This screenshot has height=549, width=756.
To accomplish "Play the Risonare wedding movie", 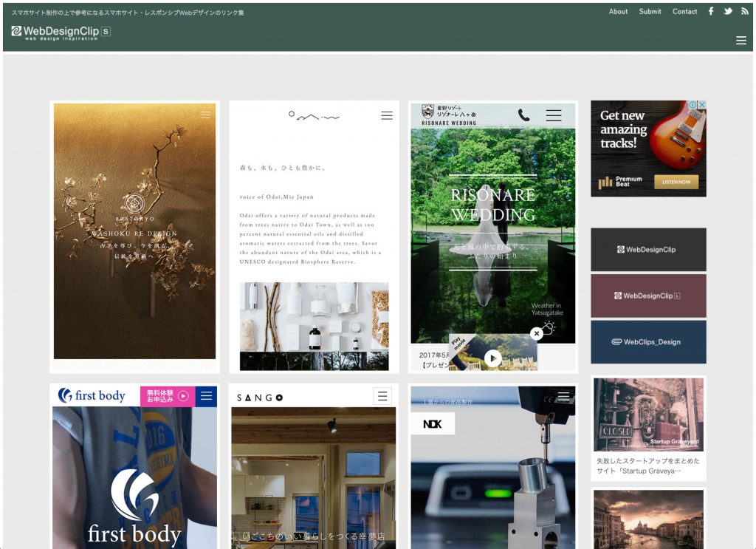I will pyautogui.click(x=492, y=358).
